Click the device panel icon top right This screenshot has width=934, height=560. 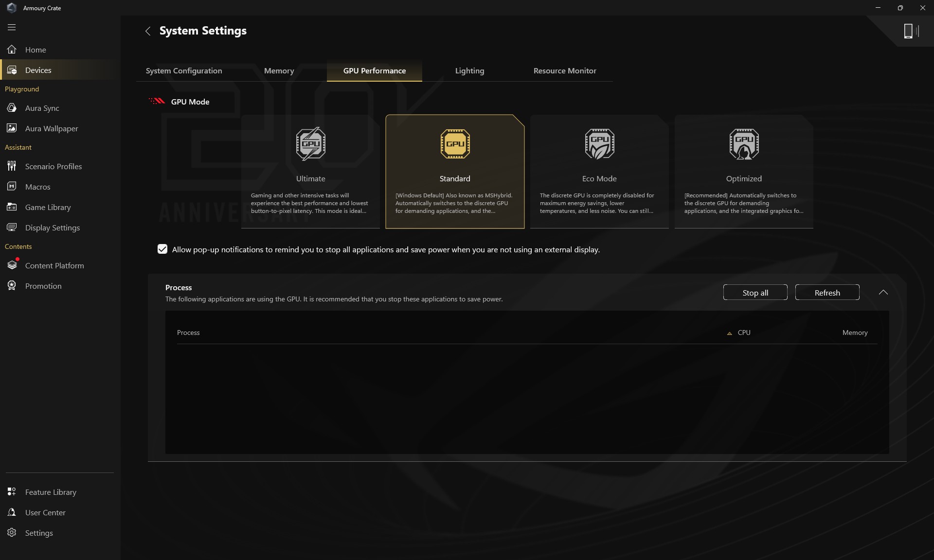point(911,31)
